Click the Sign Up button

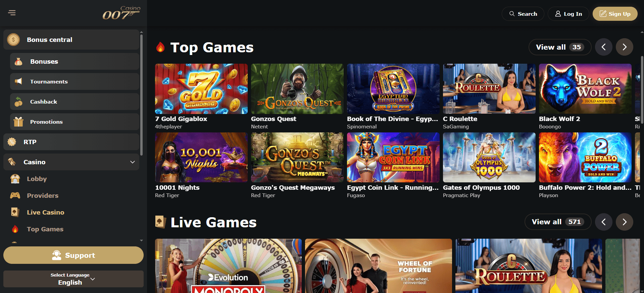(615, 14)
